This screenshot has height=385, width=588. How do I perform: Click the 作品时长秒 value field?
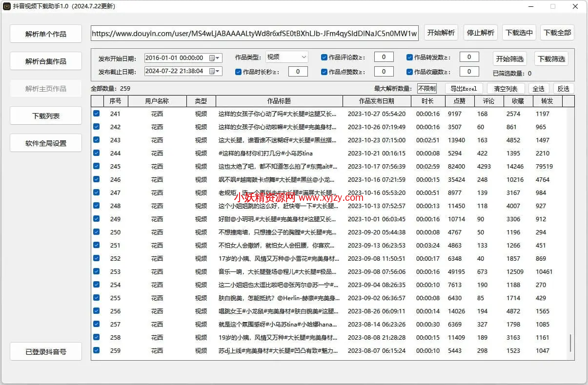[298, 72]
